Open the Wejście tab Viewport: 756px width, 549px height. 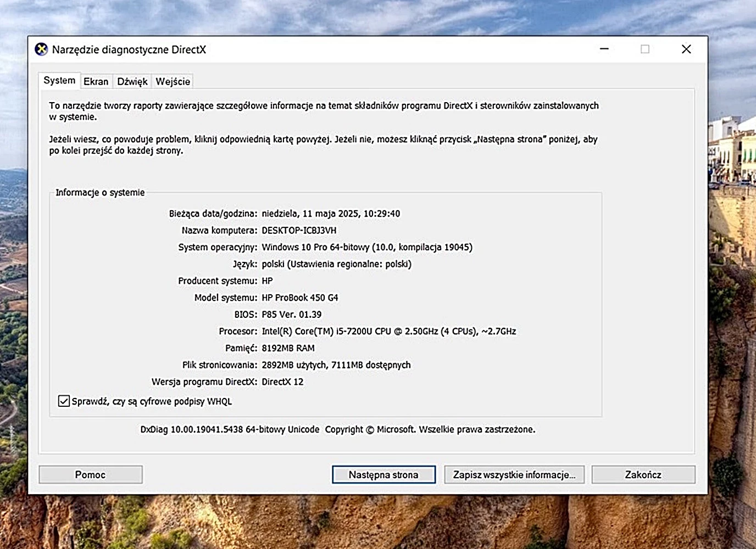coord(173,81)
